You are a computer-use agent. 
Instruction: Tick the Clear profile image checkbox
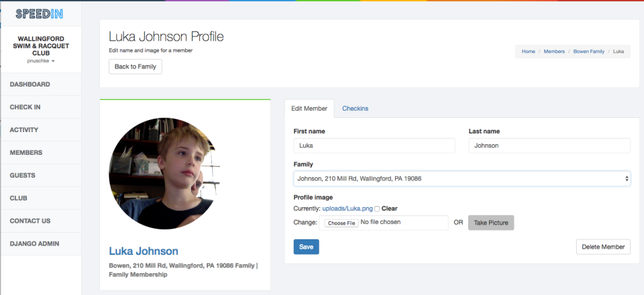377,209
